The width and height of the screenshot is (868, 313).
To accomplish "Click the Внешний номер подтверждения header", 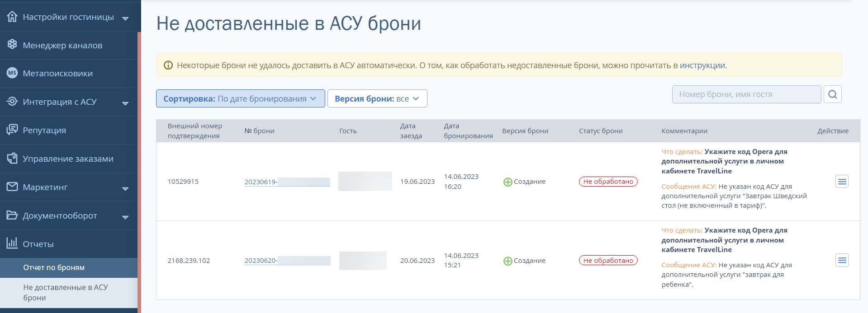I will click(x=194, y=131).
